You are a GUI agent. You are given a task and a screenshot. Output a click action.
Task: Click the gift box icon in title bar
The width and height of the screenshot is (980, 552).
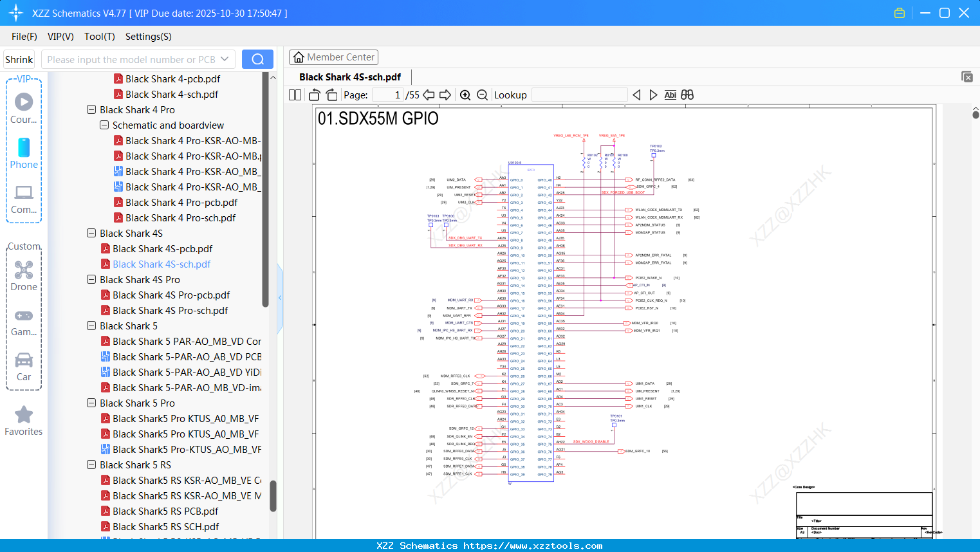tap(900, 13)
